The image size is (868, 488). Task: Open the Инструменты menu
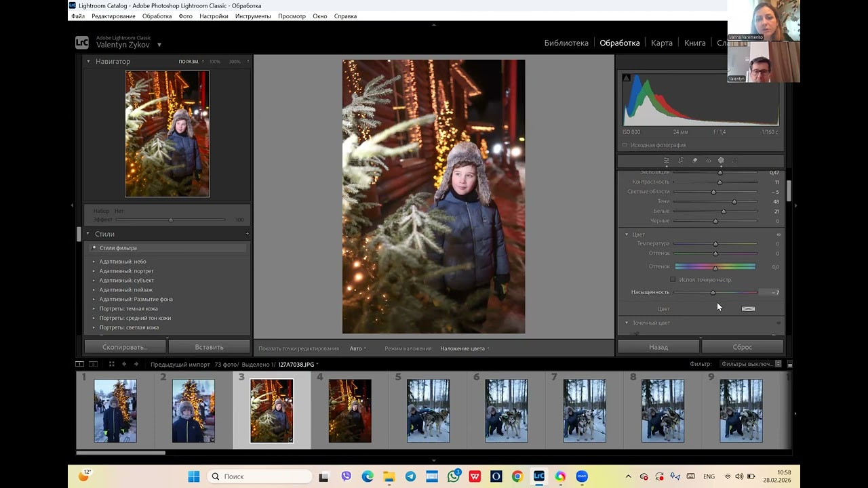[x=253, y=16]
